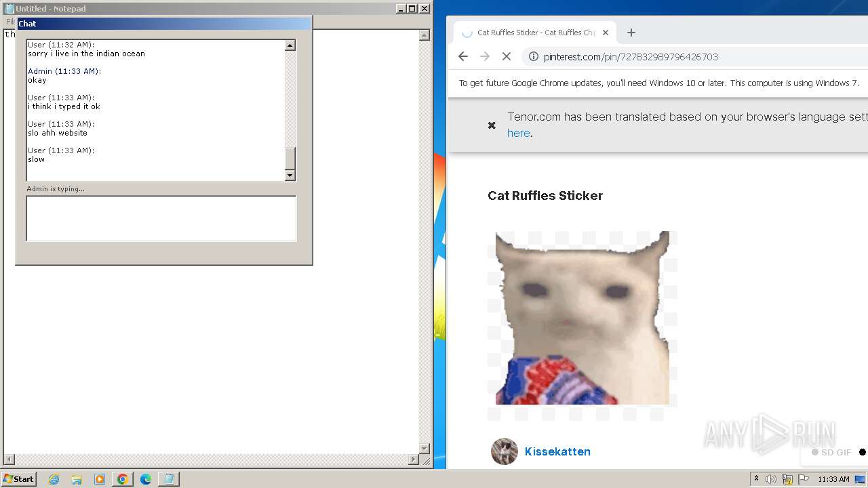Screen dimensions: 868x488
Task: Open Microsoft Edge from the taskbar
Action: click(x=146, y=479)
